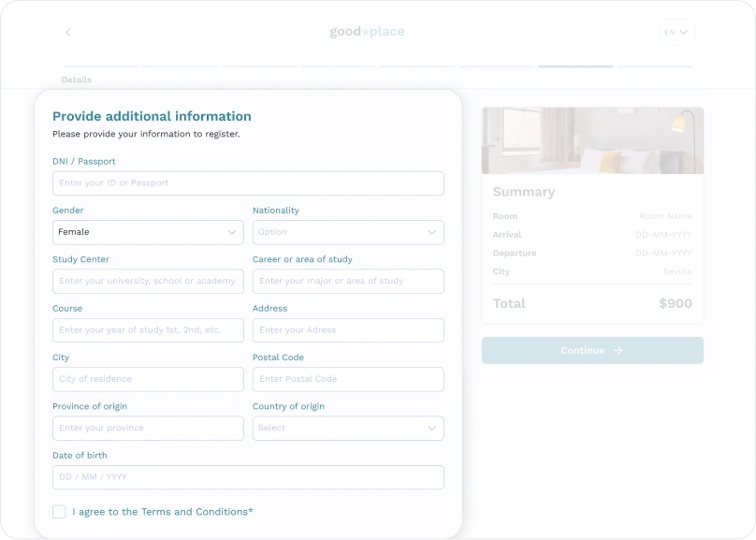The width and height of the screenshot is (756, 540).
Task: Open the Country of origin dropdown
Action: tap(348, 428)
